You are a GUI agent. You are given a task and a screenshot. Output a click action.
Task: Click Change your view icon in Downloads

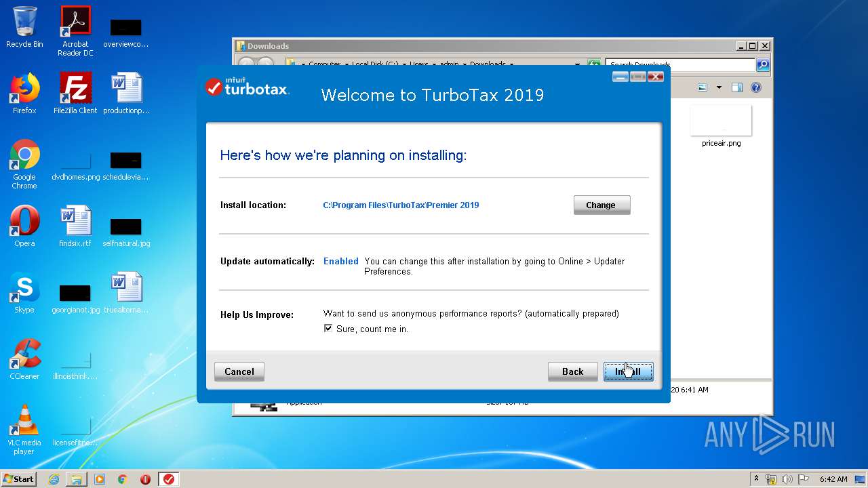703,87
